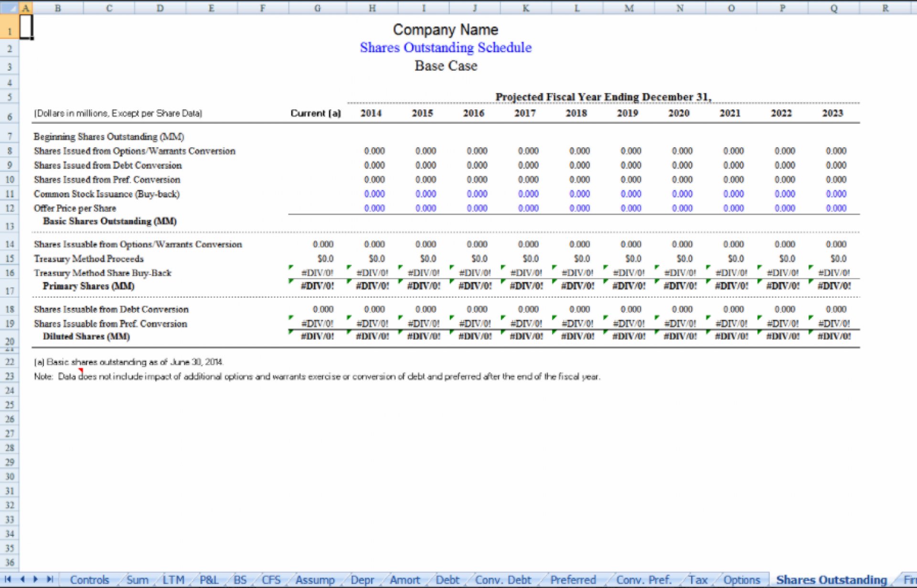
Task: Select Common Stock Issuance (Buy-back) label
Action: coord(107,194)
